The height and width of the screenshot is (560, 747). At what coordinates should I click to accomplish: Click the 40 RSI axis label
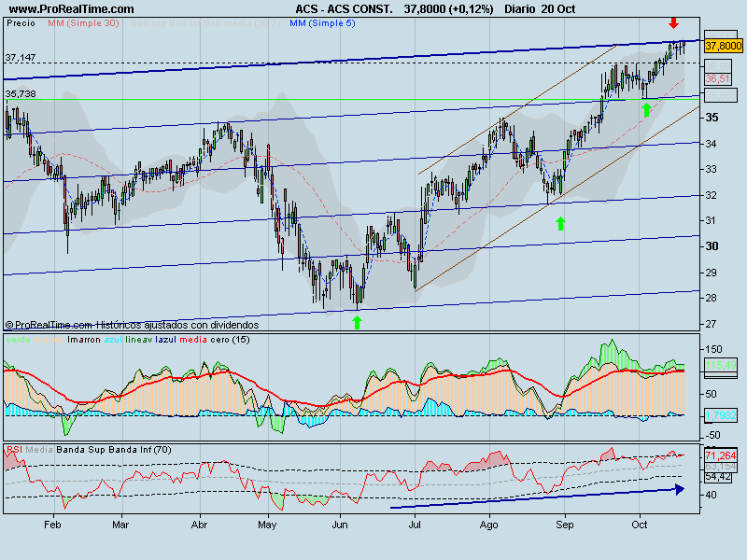click(x=711, y=495)
